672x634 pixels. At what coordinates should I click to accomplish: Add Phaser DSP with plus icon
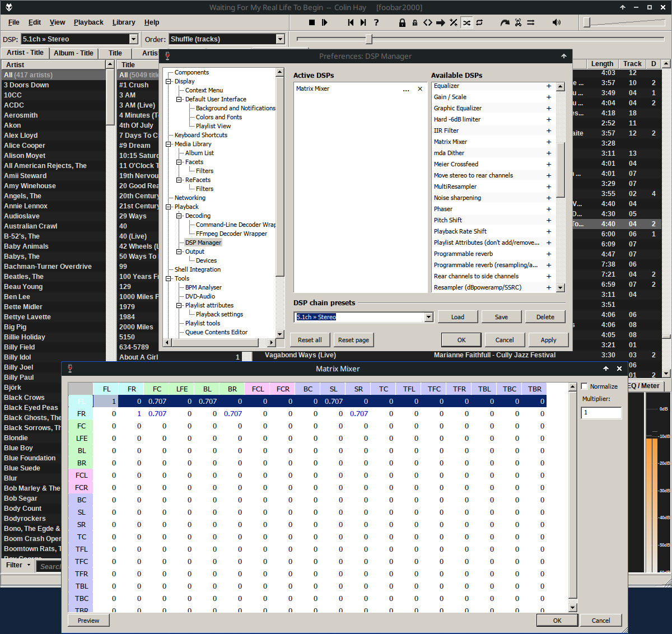[x=549, y=209]
